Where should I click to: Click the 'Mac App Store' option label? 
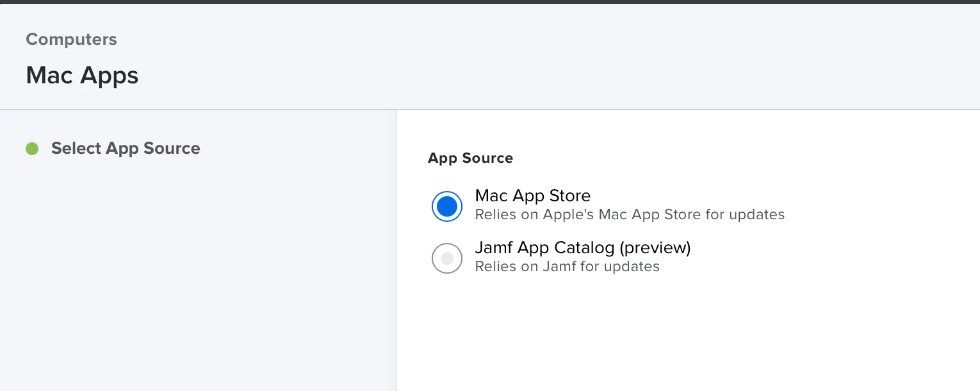(533, 195)
